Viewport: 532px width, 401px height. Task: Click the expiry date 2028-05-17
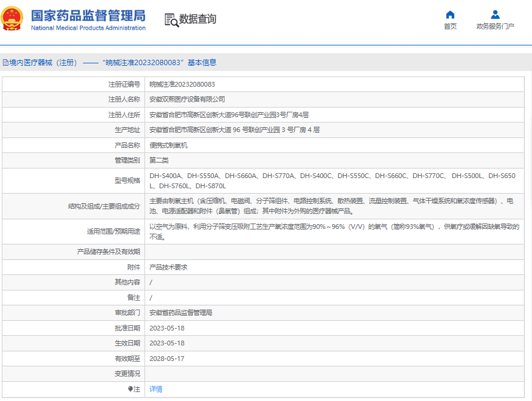(167, 359)
